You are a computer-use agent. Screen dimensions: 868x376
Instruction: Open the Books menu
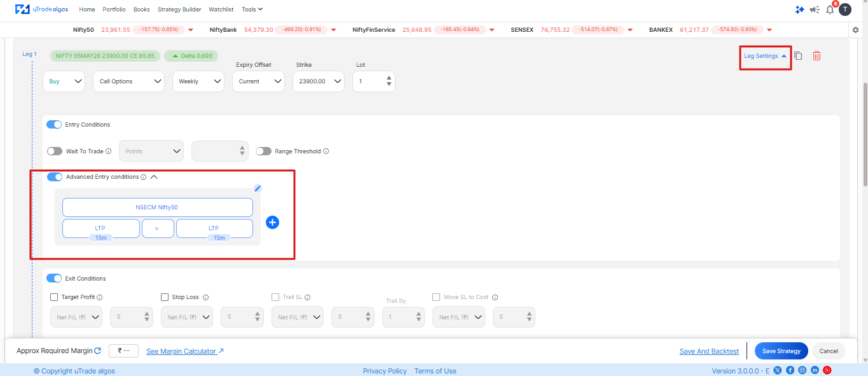coord(142,10)
